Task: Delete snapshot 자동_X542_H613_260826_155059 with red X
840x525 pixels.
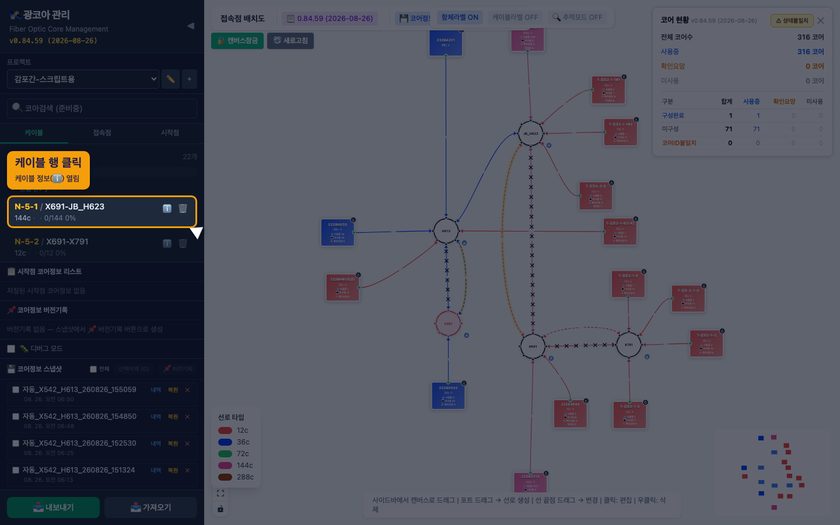Action: (x=187, y=390)
